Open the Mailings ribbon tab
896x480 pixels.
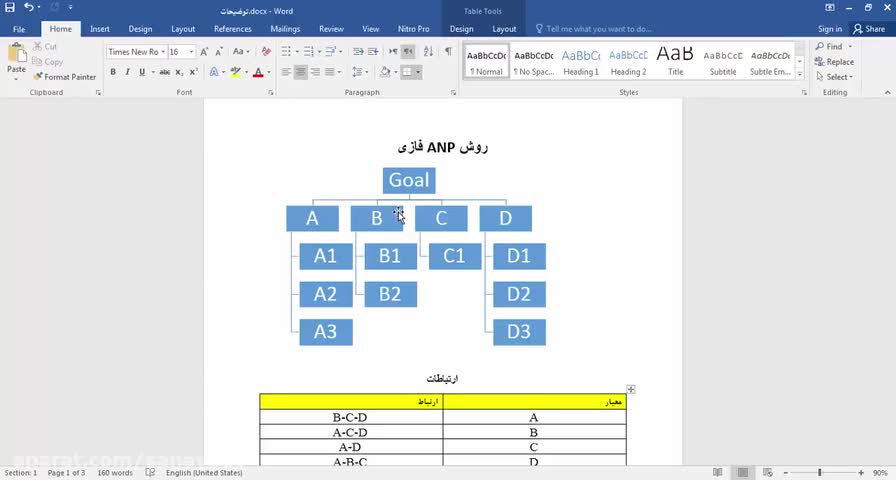pyautogui.click(x=285, y=29)
